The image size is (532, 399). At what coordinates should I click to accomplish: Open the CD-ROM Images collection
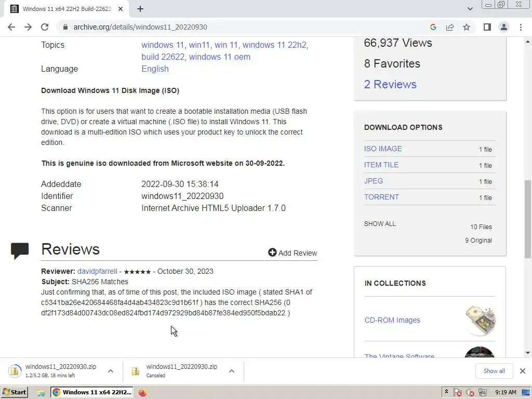392,320
